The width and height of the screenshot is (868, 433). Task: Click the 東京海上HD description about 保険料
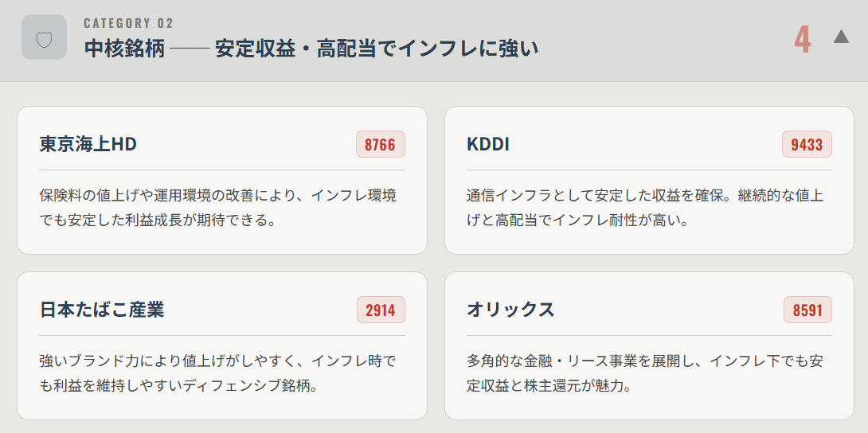(217, 207)
